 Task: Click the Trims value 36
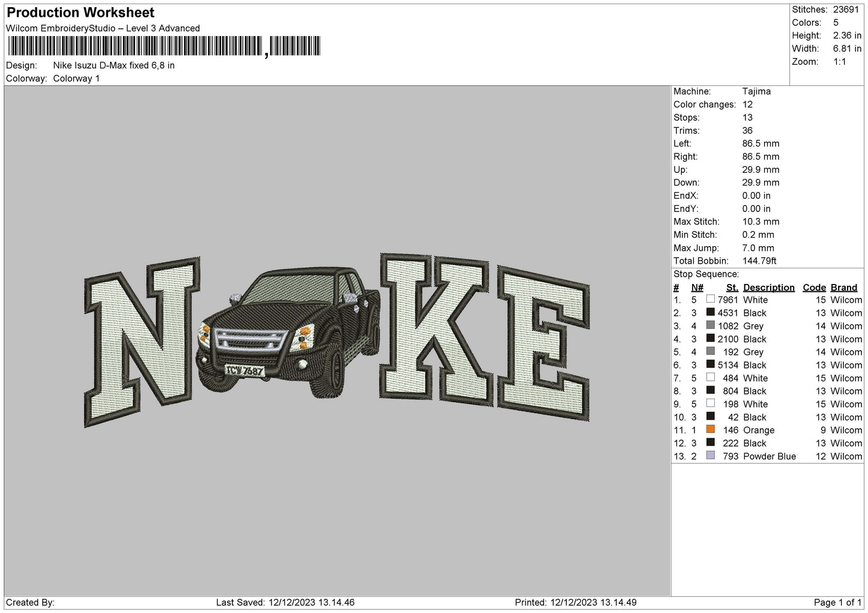click(748, 130)
